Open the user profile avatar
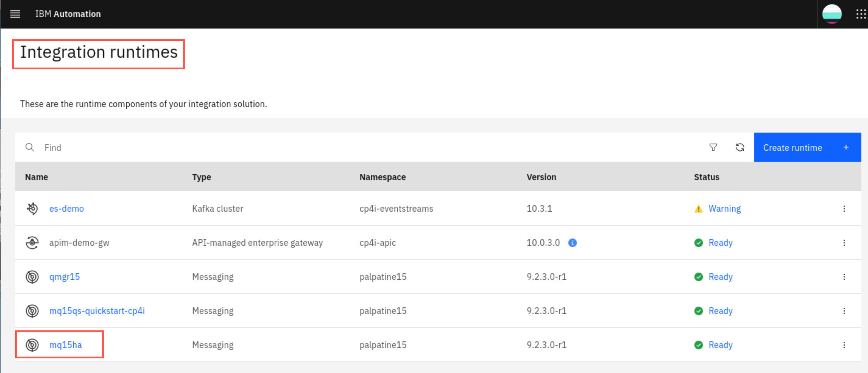This screenshot has height=373, width=868. (832, 14)
